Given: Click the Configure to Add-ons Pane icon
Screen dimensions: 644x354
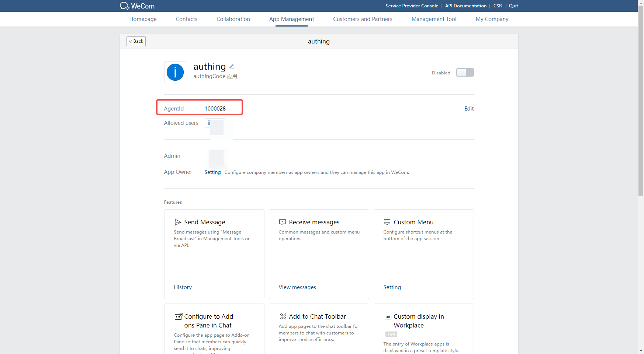Looking at the screenshot, I should pos(179,316).
